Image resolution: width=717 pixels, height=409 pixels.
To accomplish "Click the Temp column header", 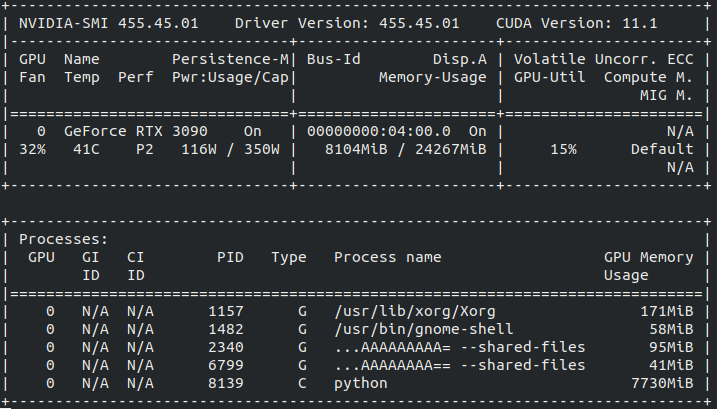I will 82,77.
